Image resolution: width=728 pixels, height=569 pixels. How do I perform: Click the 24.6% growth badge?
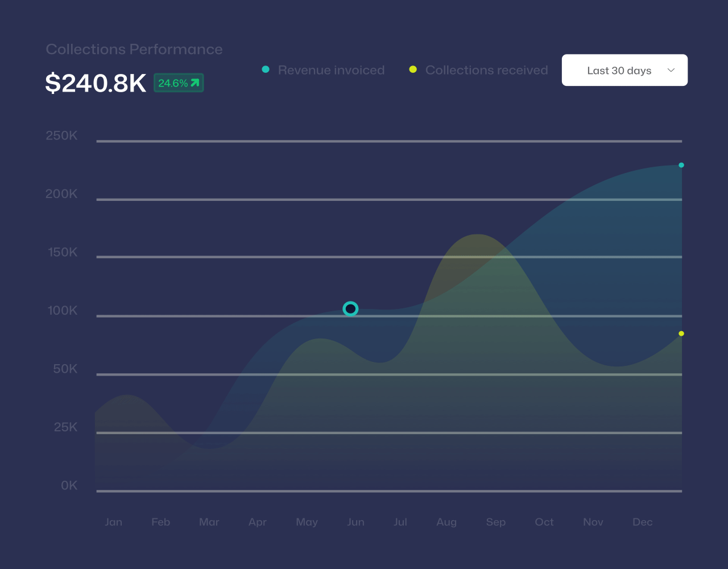(178, 83)
